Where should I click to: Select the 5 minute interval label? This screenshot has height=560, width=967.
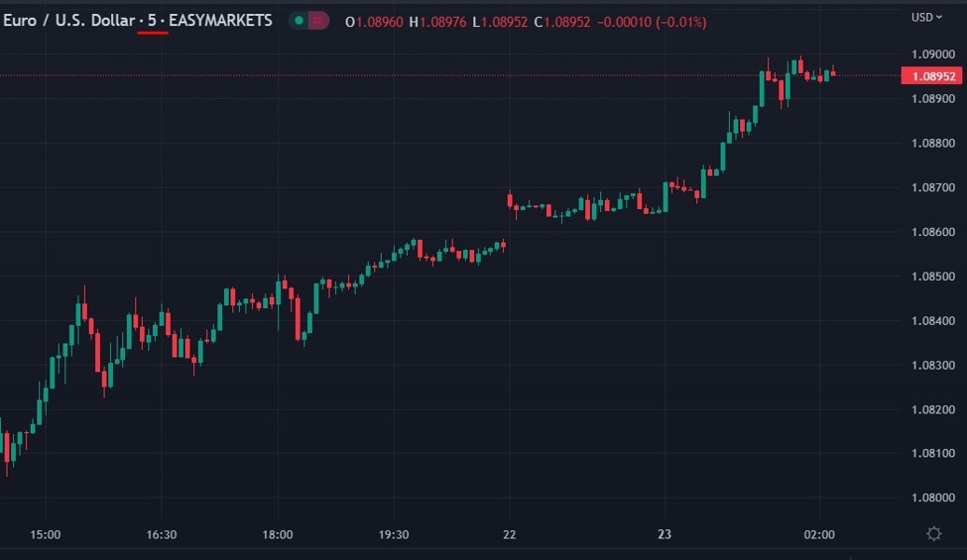coord(152,21)
